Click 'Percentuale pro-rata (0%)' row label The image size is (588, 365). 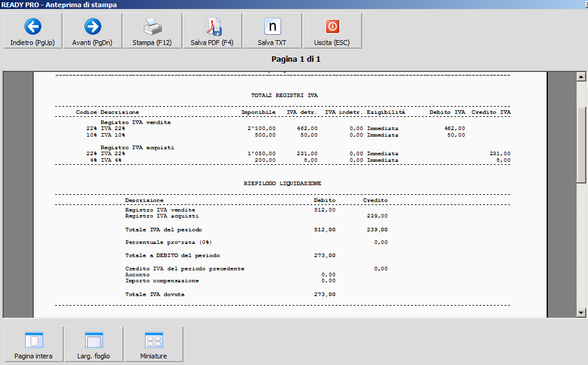tap(168, 242)
